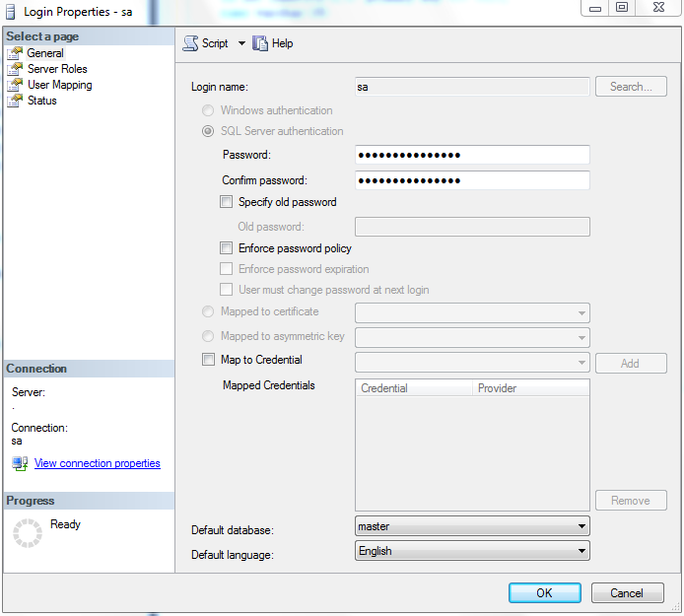This screenshot has width=684, height=616.
Task: Toggle Enforce password expiration checkbox
Action: 226,268
